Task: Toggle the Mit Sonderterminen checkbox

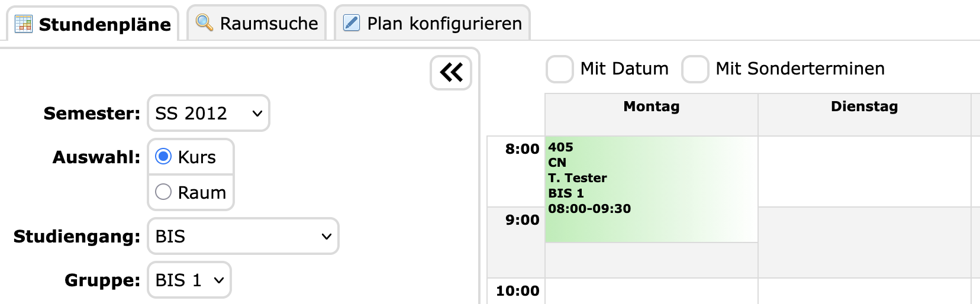Action: pos(695,69)
